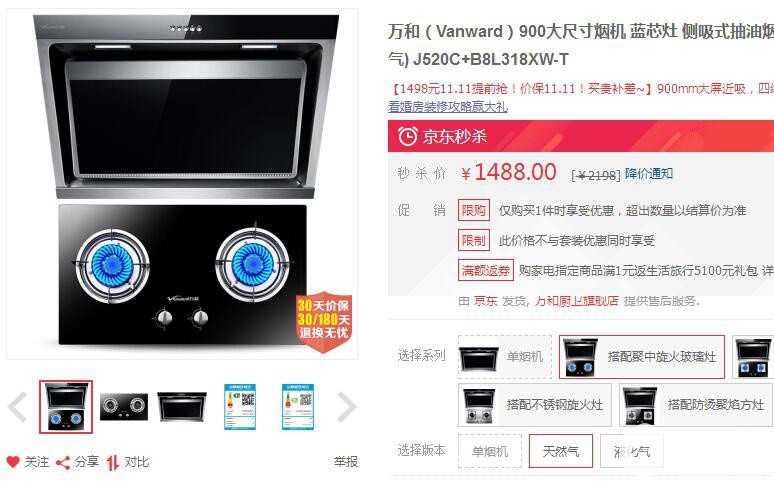This screenshot has height=484, width=774.
Task: Visit the 万和厨卫旗舰店 store link
Action: coord(577,301)
